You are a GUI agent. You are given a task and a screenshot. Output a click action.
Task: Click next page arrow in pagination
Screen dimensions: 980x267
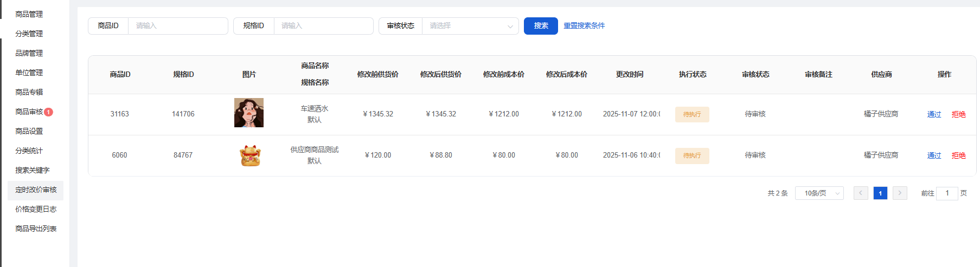point(900,193)
